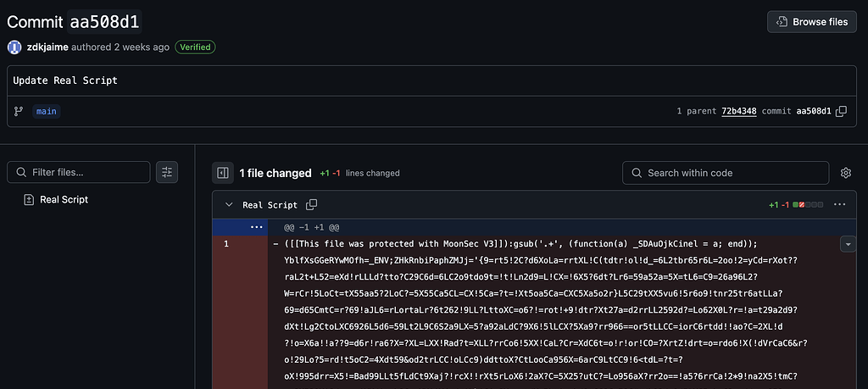Expand hidden lines above the hunk
The image size is (868, 389).
(x=256, y=227)
